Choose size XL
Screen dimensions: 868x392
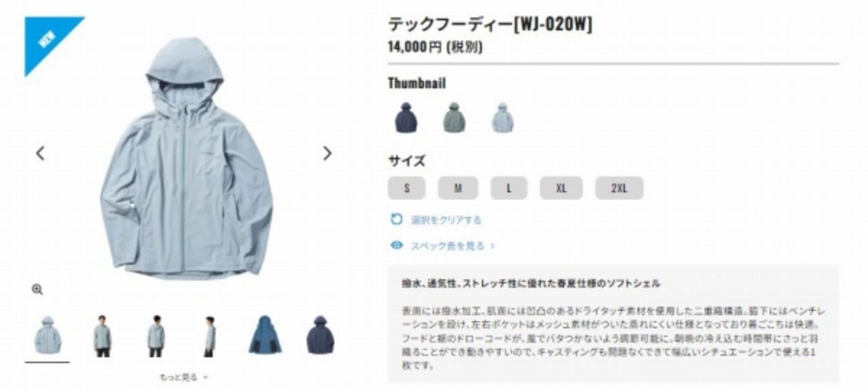561,188
